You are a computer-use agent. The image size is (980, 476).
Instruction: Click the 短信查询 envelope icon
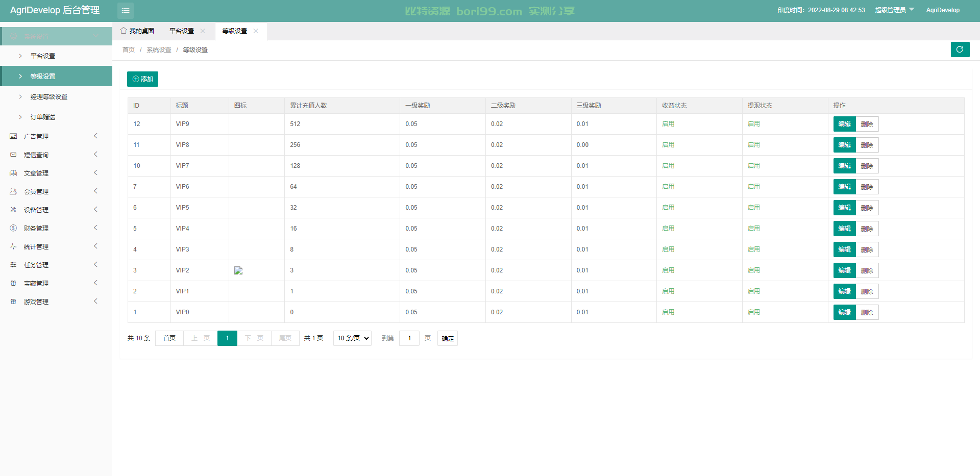13,155
